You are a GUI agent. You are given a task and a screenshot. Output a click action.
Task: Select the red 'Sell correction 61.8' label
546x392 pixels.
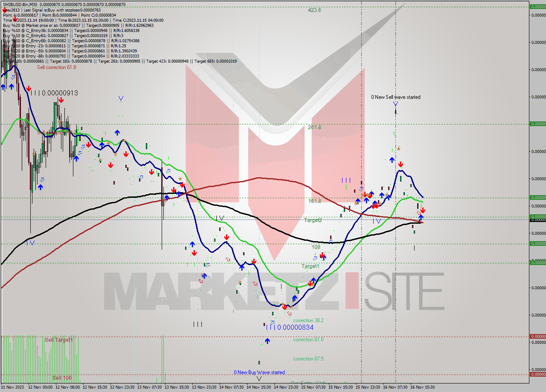point(57,67)
